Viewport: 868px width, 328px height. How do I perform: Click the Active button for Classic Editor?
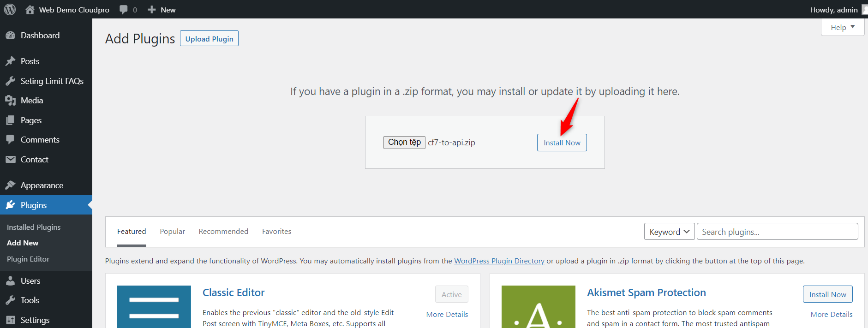point(451,294)
